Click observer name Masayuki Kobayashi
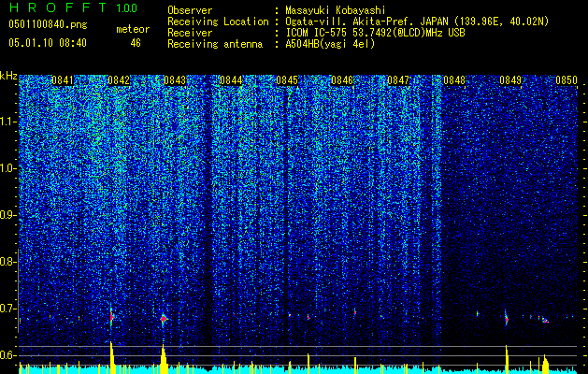588x374 pixels. [x=336, y=10]
